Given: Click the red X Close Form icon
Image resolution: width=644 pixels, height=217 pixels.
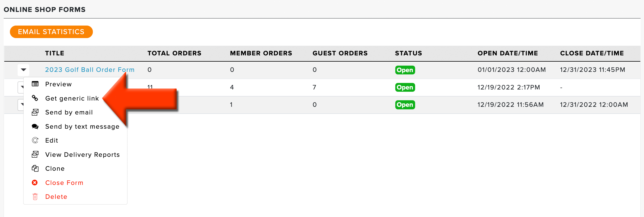Looking at the screenshot, I should (35, 183).
